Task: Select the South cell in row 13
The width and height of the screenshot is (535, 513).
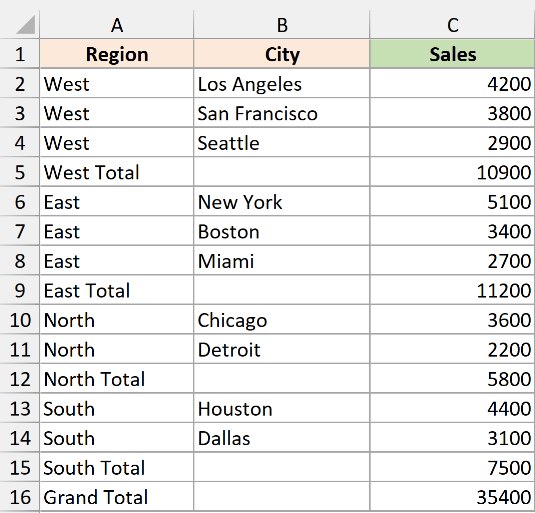Action: pyautogui.click(x=117, y=408)
